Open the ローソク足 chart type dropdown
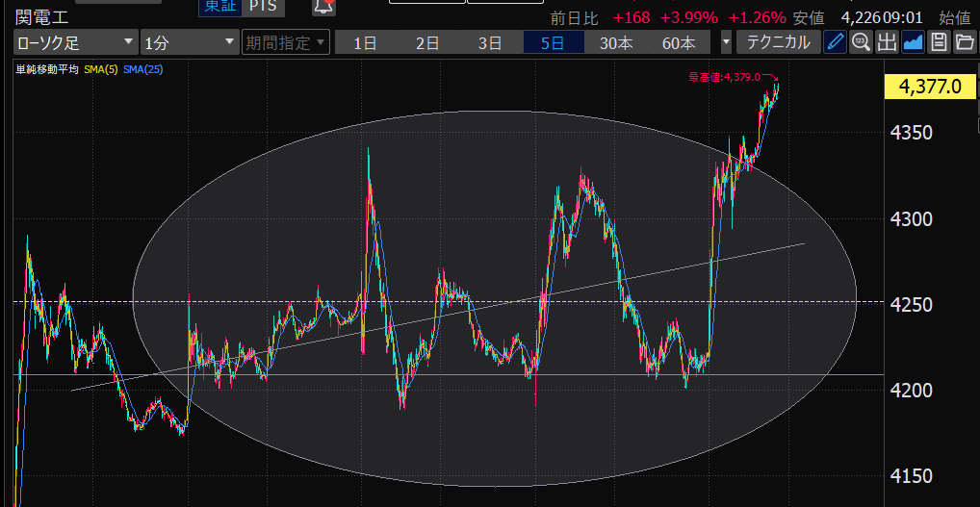980x507 pixels. [75, 42]
